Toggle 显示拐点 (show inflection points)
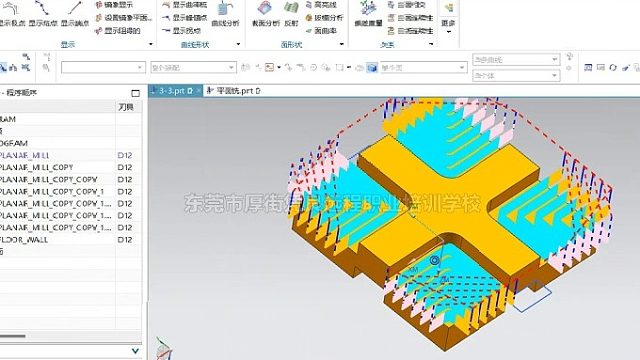Viewport: 640px width, 360px height. point(181,31)
